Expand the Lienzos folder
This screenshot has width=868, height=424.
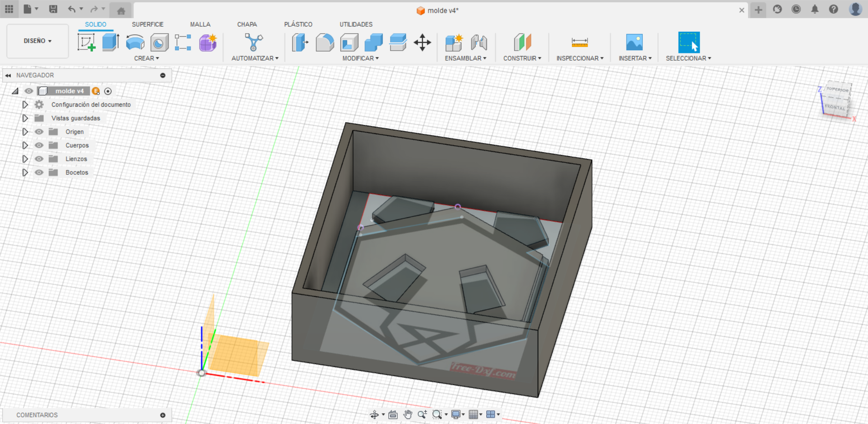point(25,159)
